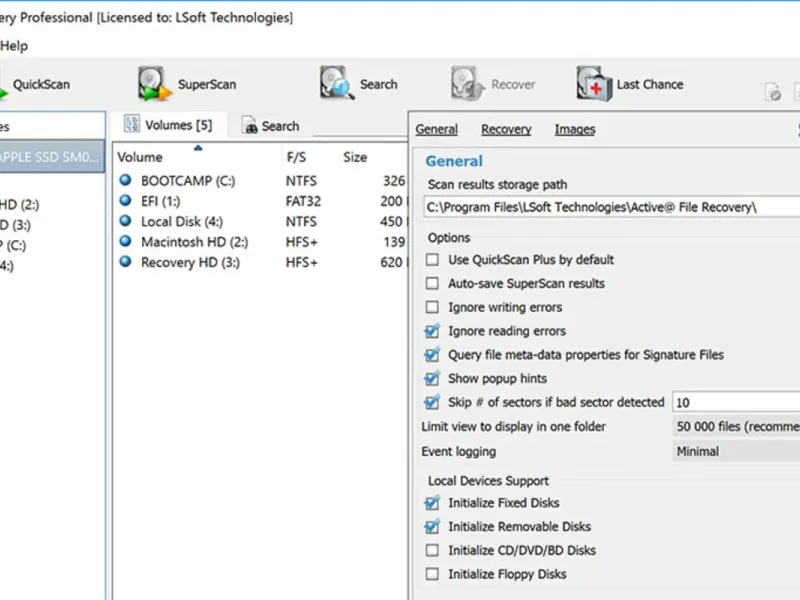800x600 pixels.
Task: Enable Initialize CD/DVD/BD Disks
Action: pyautogui.click(x=432, y=550)
